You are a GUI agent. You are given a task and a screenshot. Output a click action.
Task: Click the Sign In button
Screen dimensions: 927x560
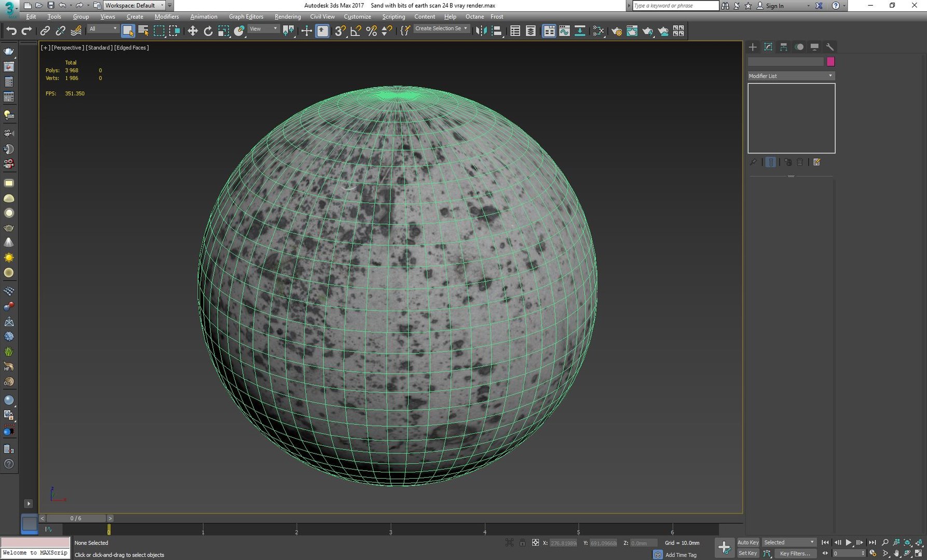click(770, 6)
